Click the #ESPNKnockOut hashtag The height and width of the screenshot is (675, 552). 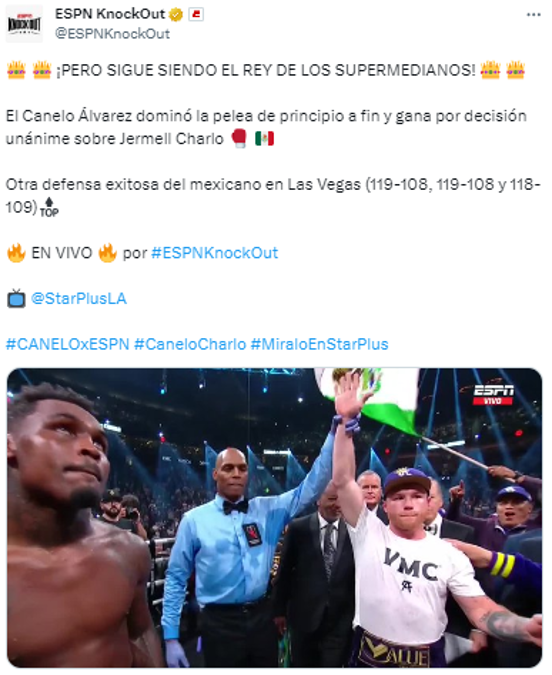[x=214, y=253]
